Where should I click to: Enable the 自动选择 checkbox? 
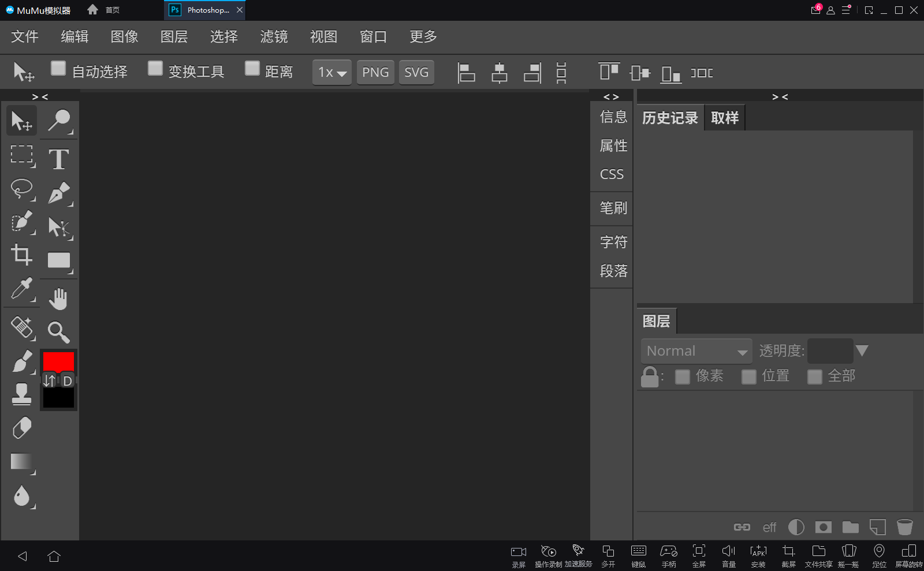pyautogui.click(x=58, y=69)
